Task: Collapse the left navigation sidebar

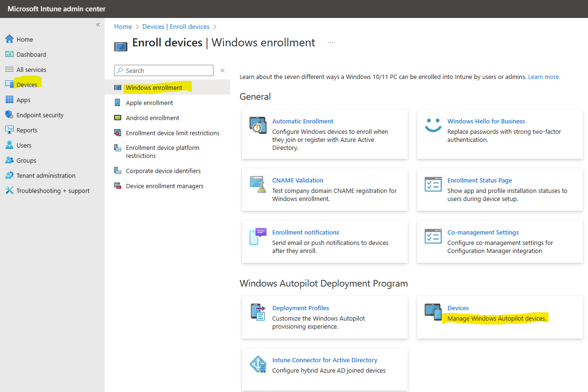Action: 98,25
